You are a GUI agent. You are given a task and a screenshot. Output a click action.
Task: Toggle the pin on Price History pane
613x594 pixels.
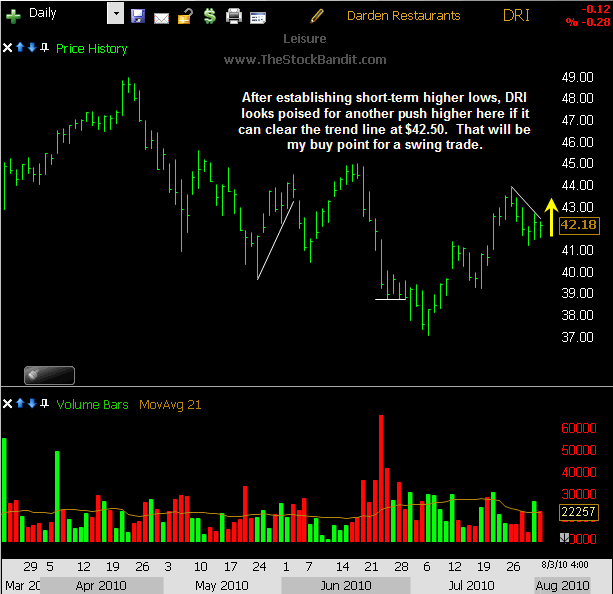(x=44, y=48)
